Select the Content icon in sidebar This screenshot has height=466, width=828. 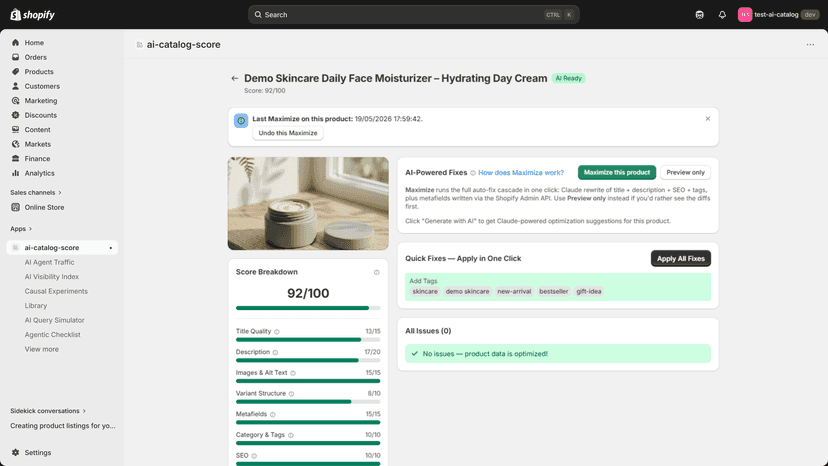[x=15, y=129]
